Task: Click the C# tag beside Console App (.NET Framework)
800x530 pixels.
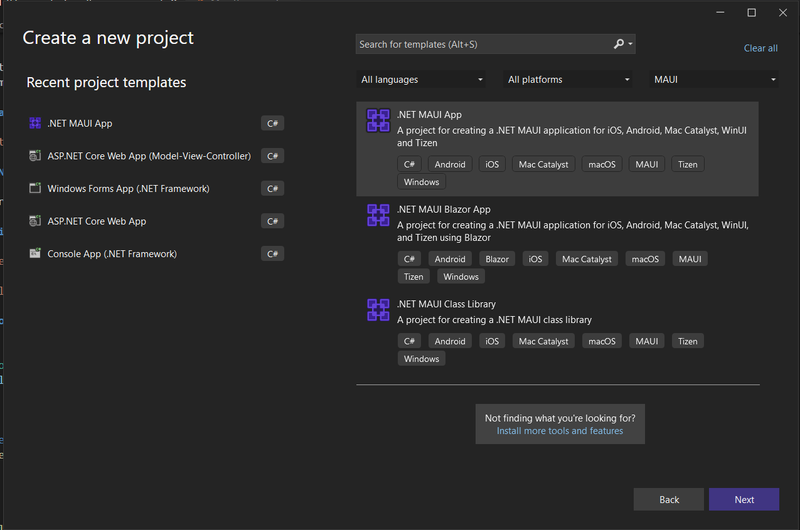Action: pyautogui.click(x=272, y=254)
